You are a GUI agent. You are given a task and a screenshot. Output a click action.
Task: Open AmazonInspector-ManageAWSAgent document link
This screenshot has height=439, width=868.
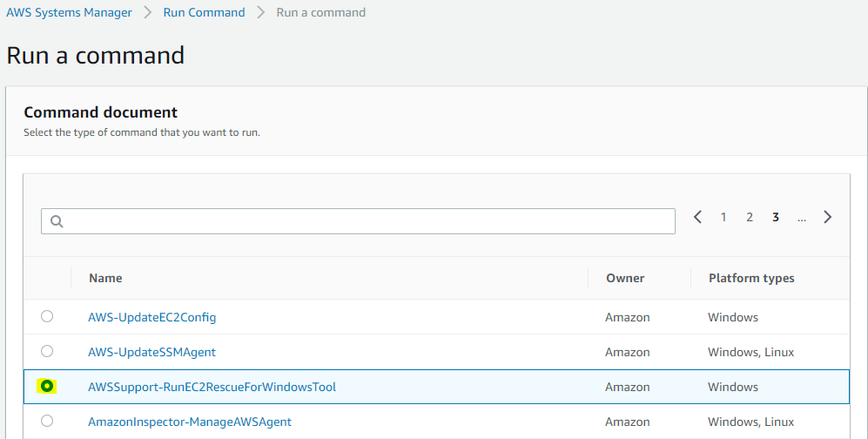click(x=190, y=422)
